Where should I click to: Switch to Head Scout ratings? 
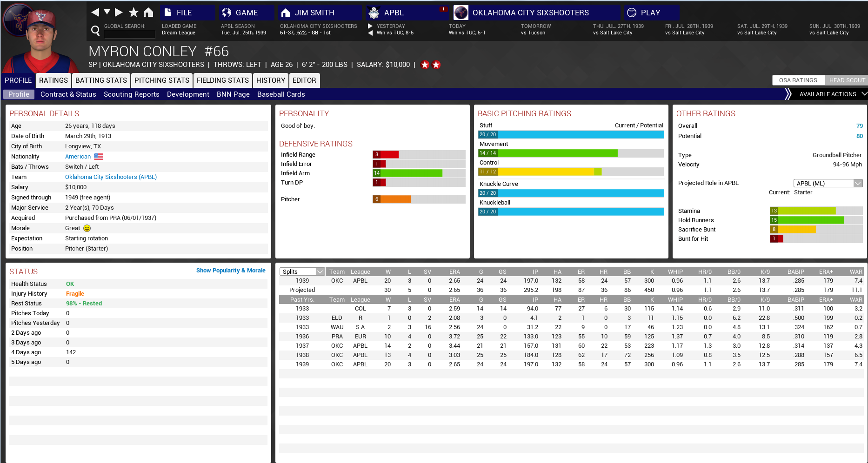coord(847,80)
